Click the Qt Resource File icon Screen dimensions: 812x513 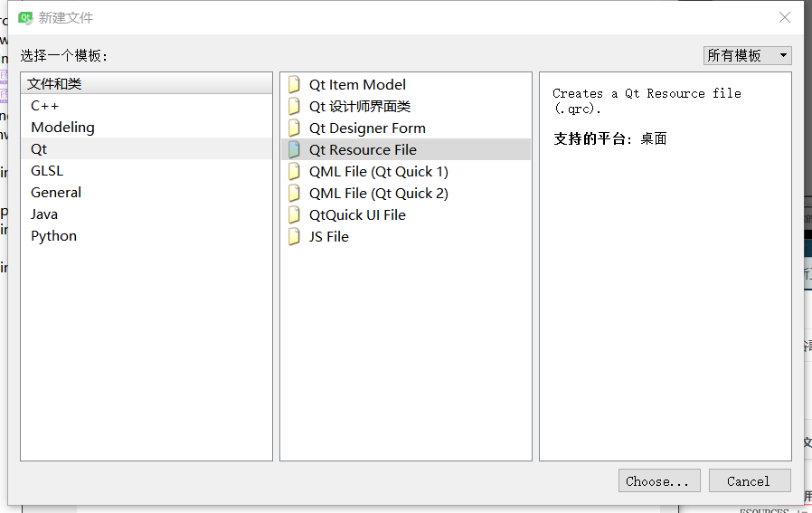[x=294, y=150]
